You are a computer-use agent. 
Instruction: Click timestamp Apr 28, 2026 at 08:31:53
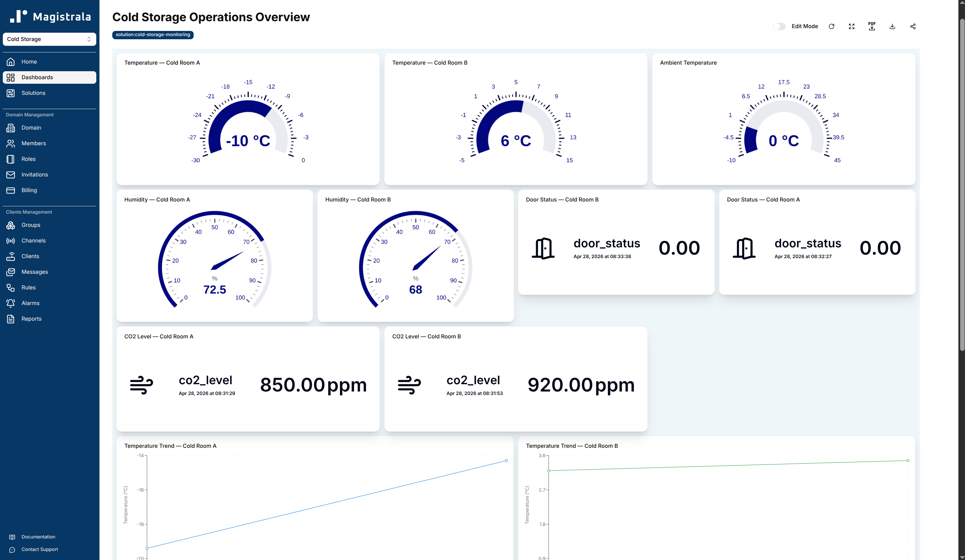(475, 393)
